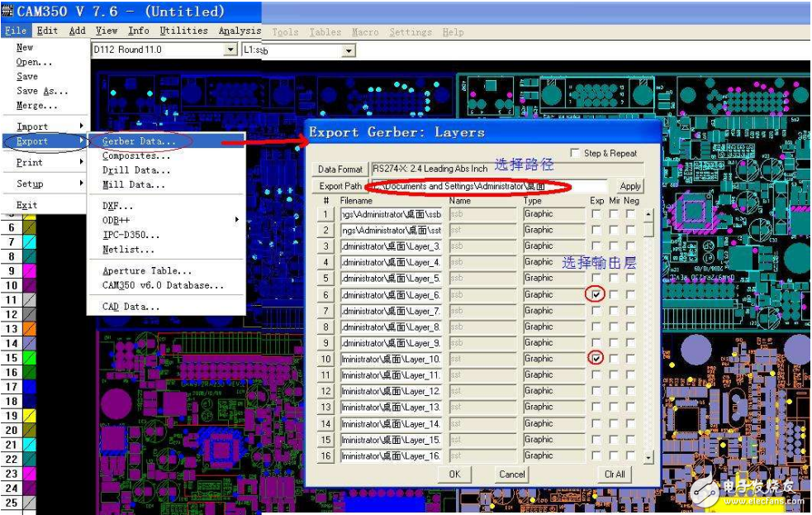
Task: Choose Gerber Data from Export submenu
Action: pos(139,141)
